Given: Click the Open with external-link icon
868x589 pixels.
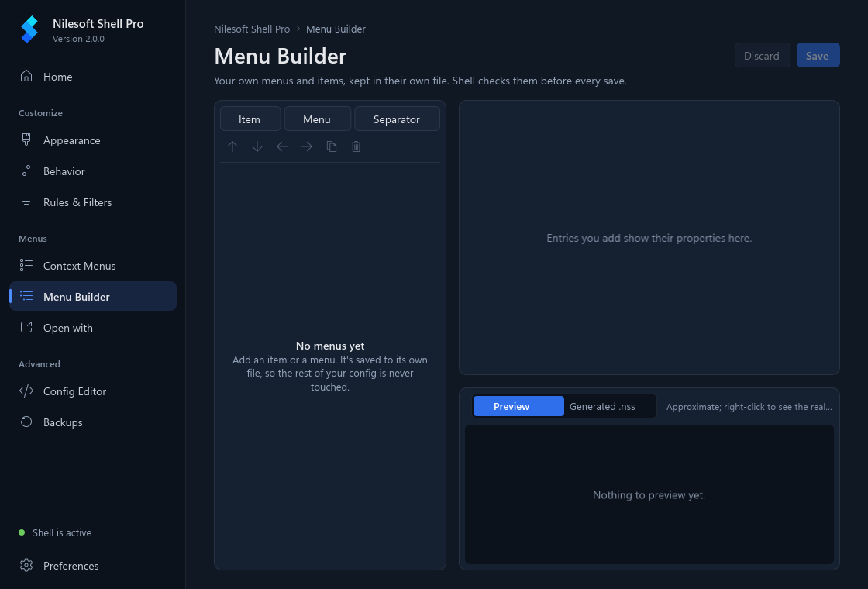Looking at the screenshot, I should [26, 327].
